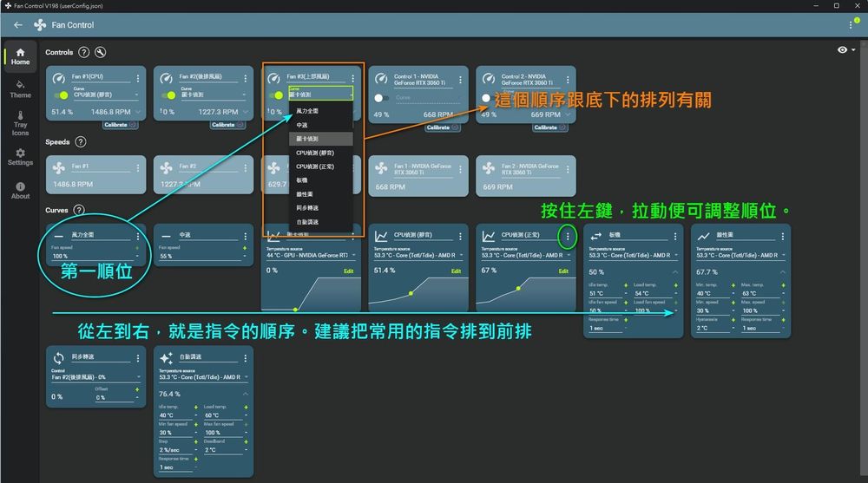Screen dimensions: 868x483
Task: Select CPU偵測 (靜音) from the curve list
Action: coord(321,153)
